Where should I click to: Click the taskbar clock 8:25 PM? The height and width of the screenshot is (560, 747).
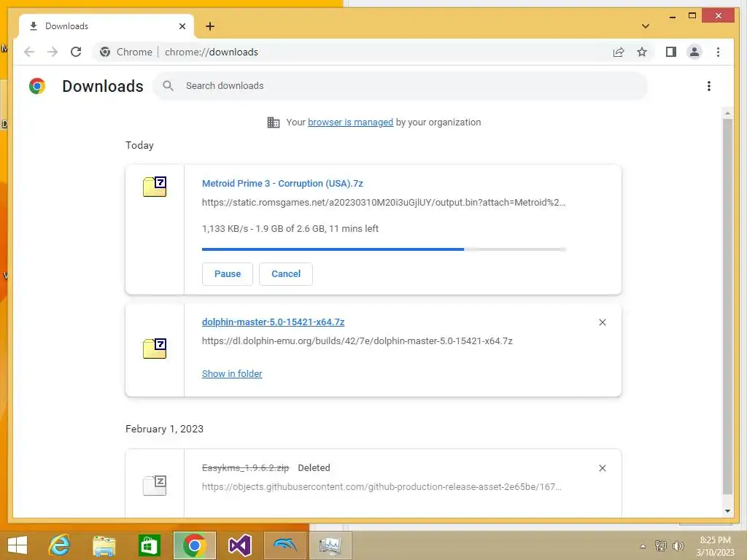716,540
